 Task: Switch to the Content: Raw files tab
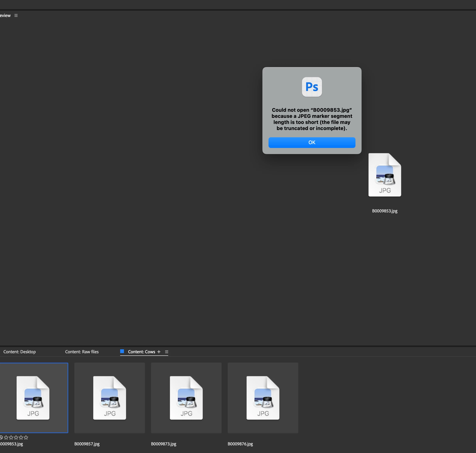pyautogui.click(x=82, y=352)
